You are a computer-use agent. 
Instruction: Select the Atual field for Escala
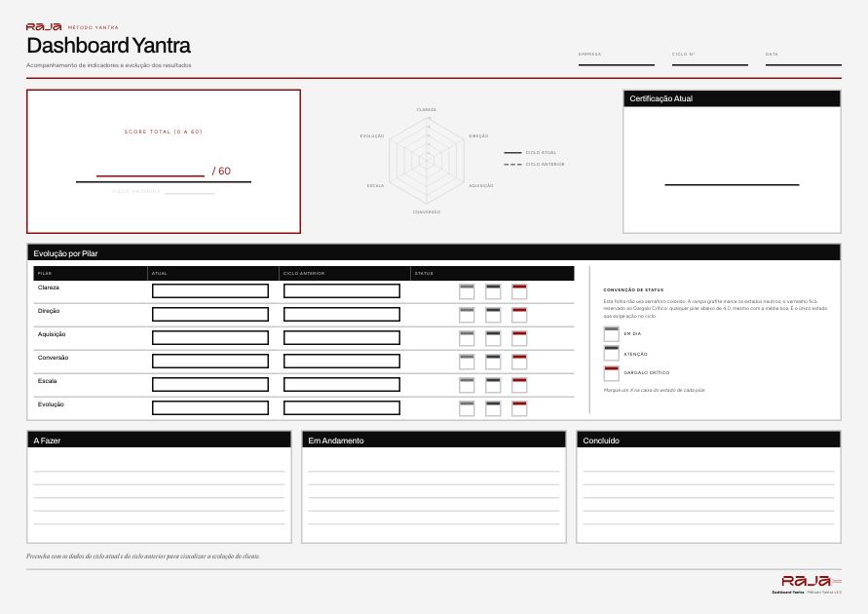pos(210,384)
